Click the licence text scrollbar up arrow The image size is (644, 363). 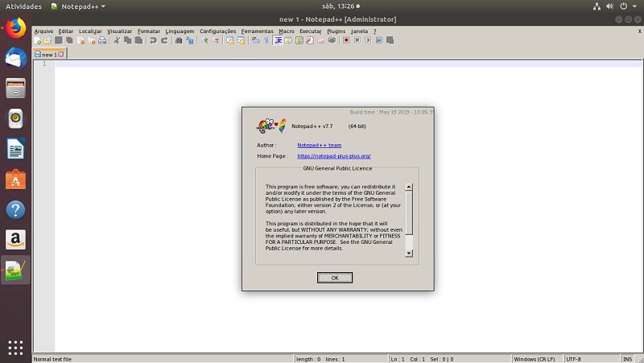coord(409,187)
